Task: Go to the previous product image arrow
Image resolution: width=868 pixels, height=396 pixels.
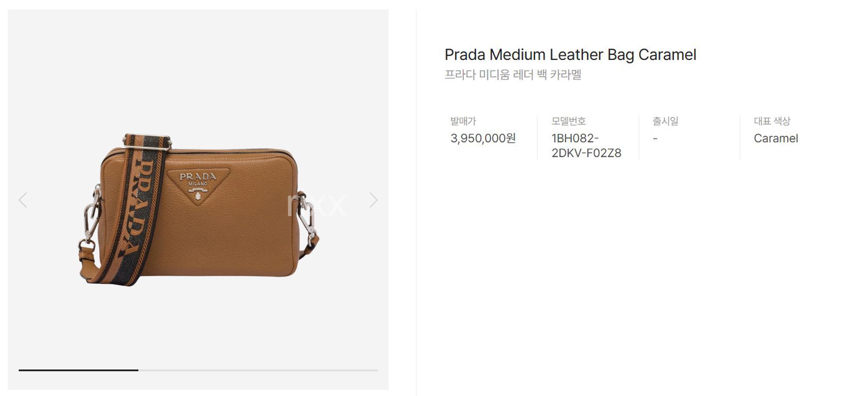Action: (23, 200)
